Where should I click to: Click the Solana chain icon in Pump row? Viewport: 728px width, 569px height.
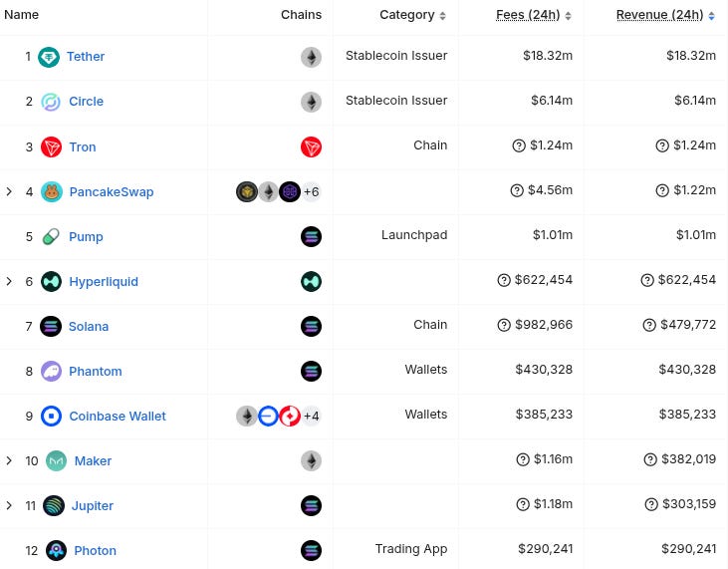(x=311, y=237)
